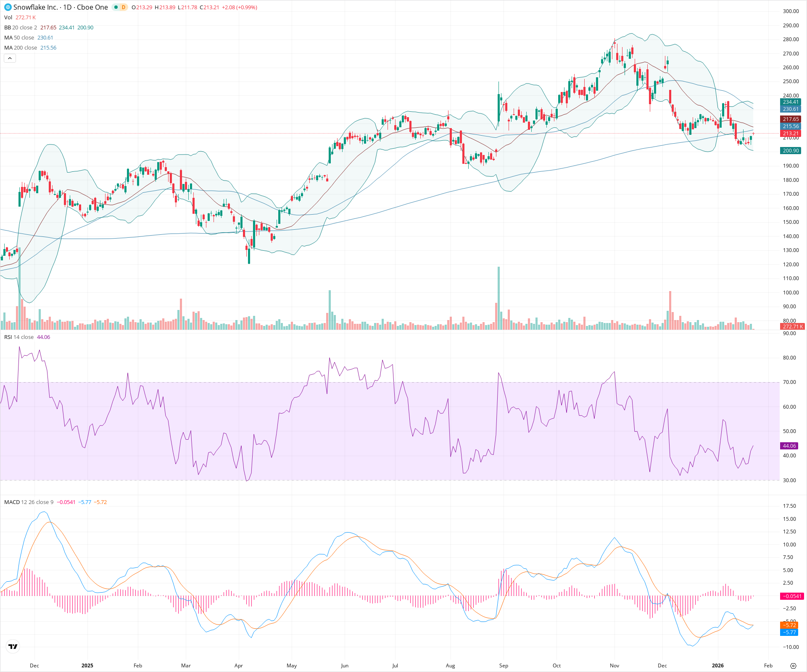Open the TradingView logo watermark
This screenshot has height=672, width=807.
pos(13,646)
